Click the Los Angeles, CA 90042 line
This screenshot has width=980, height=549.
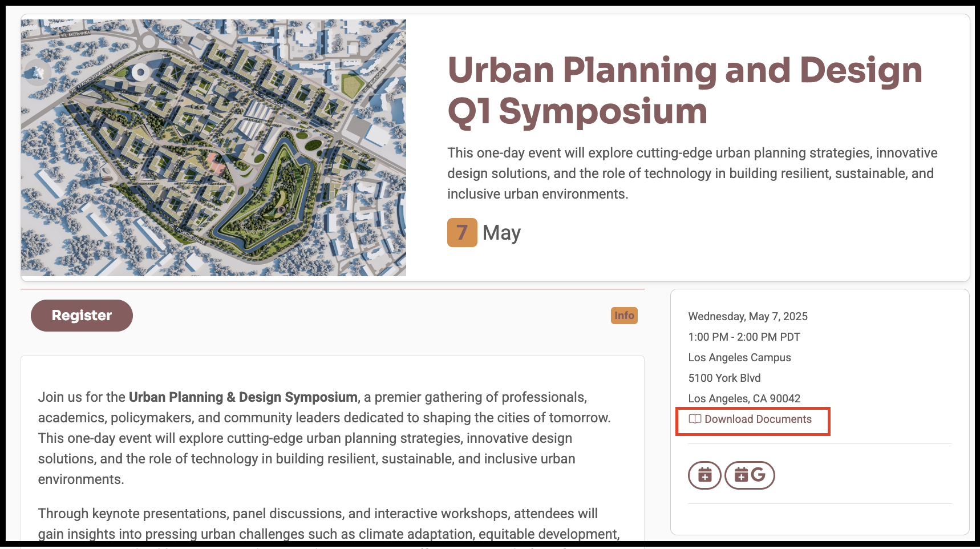tap(744, 399)
